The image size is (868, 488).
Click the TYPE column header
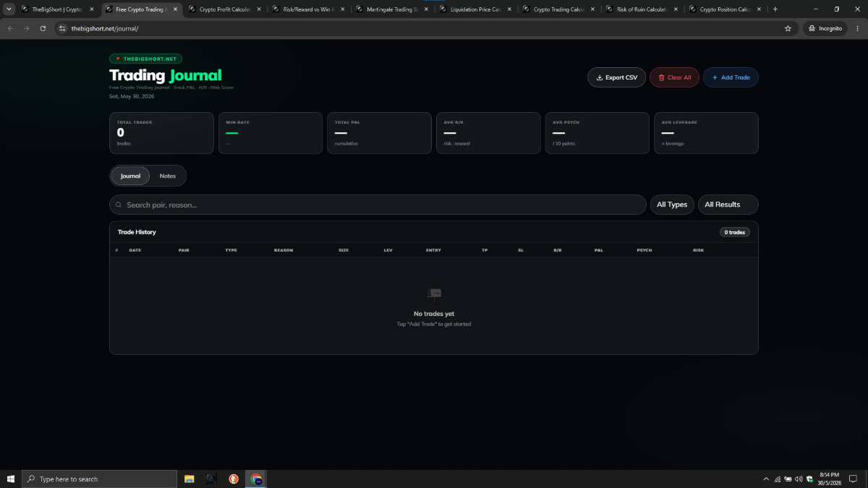(231, 250)
